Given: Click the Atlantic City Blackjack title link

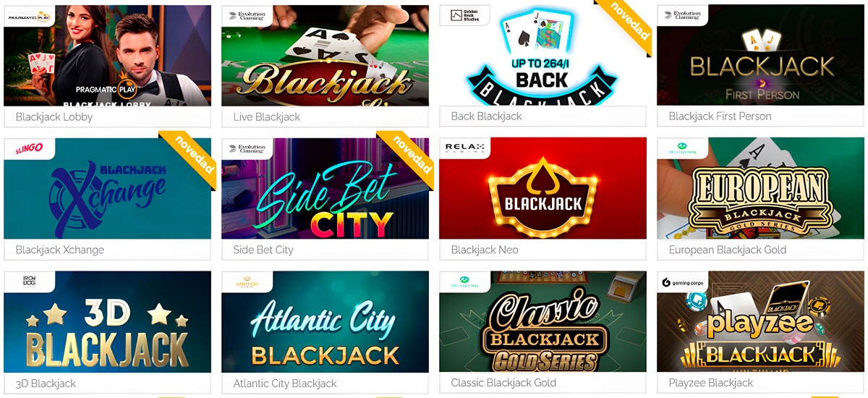Looking at the screenshot, I should (285, 384).
